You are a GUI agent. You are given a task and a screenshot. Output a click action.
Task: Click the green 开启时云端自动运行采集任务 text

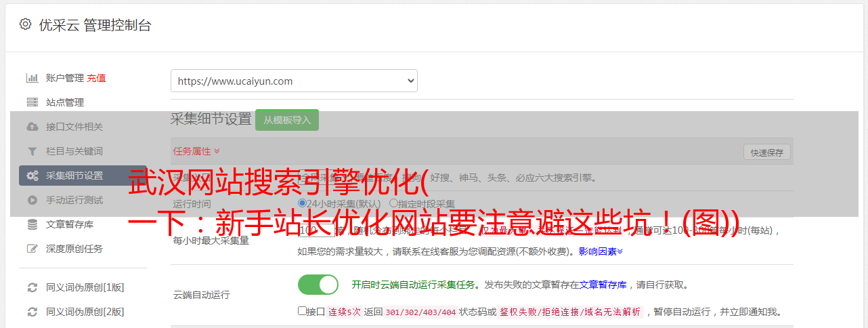(x=413, y=285)
